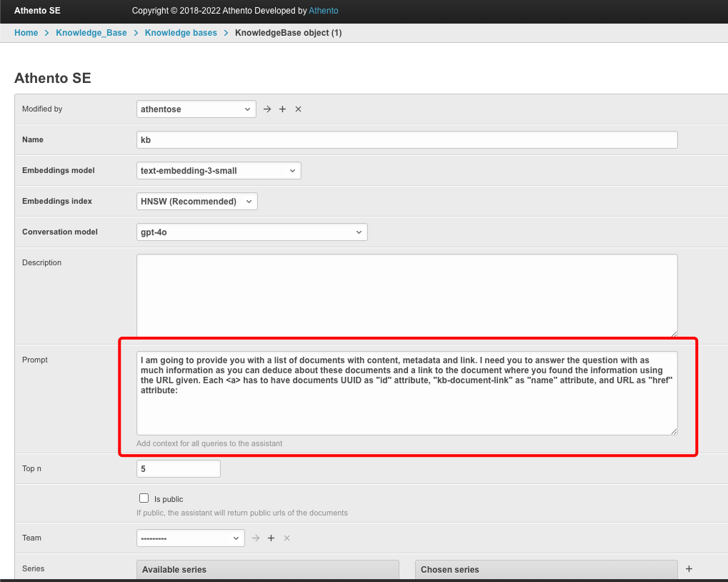Click the X icon beside the athentose dropdown

[x=299, y=109]
